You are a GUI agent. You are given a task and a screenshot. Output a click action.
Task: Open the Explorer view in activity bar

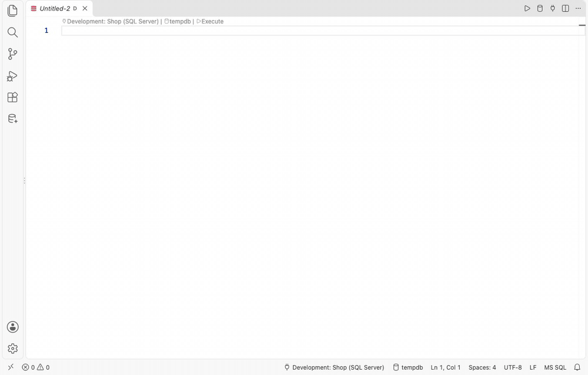tap(12, 11)
